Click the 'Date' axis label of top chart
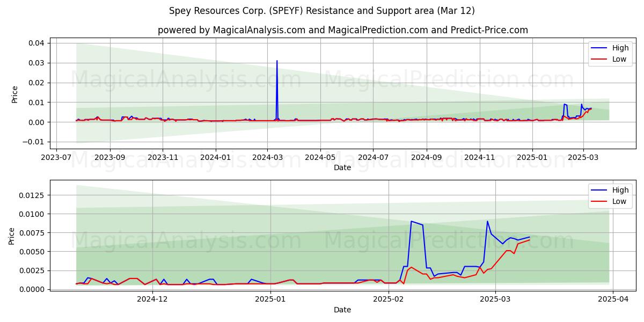 (342, 167)
